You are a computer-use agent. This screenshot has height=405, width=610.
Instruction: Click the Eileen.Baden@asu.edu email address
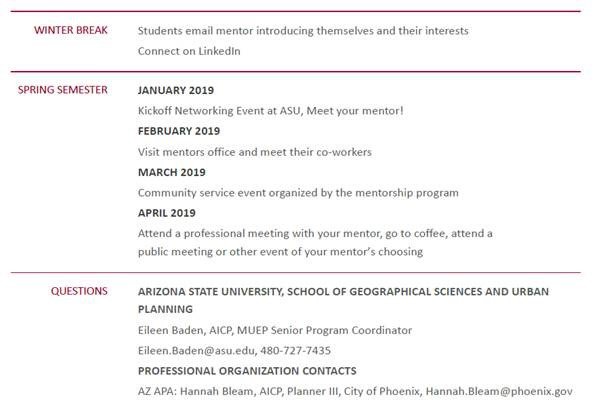coord(196,351)
